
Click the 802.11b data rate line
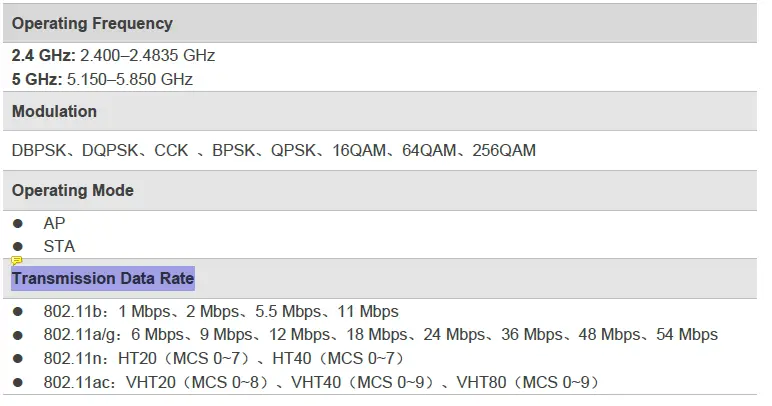[220, 311]
